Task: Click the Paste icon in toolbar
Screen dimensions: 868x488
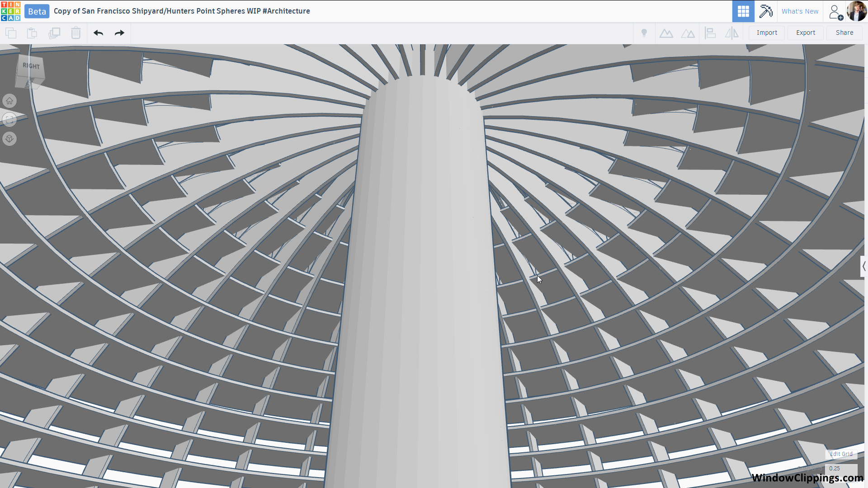Action: 32,33
